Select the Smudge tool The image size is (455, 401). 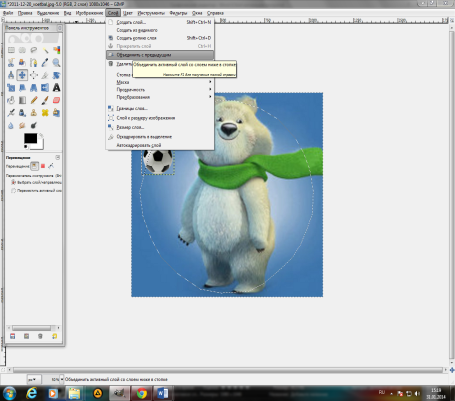22,126
